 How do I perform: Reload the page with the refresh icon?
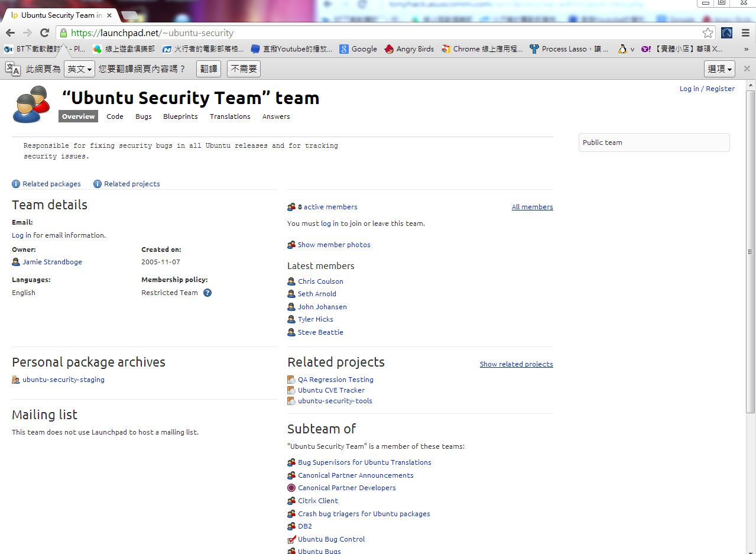pos(44,33)
